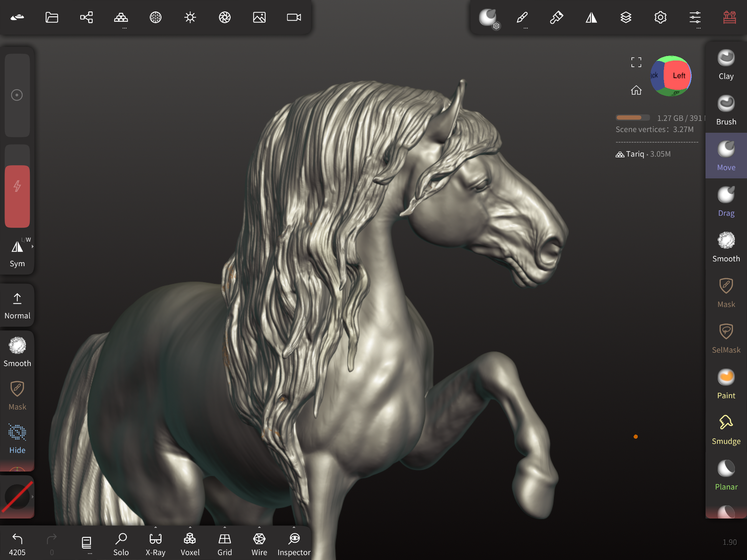This screenshot has width=747, height=560.
Task: Expand symmetry options arrow beside Sym
Action: pos(33,247)
